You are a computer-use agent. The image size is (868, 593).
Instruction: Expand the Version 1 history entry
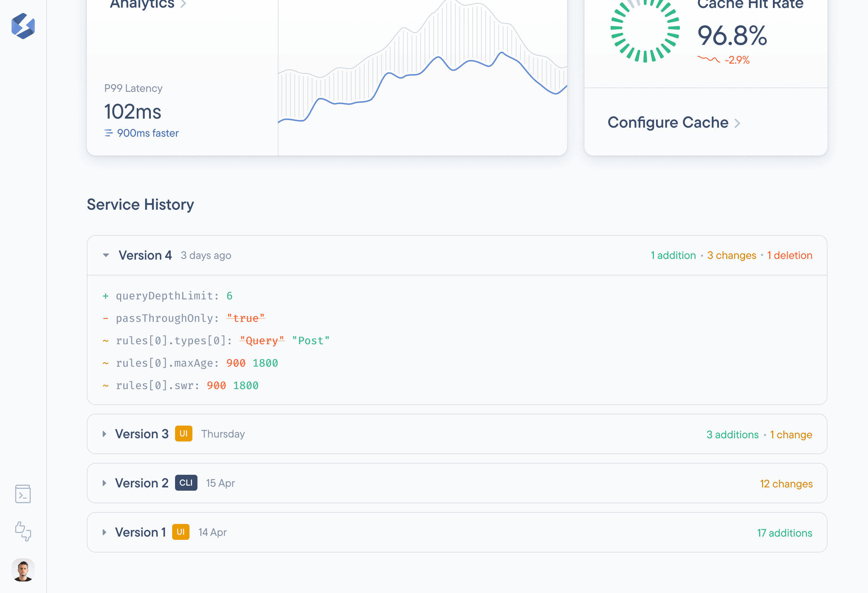(x=105, y=533)
